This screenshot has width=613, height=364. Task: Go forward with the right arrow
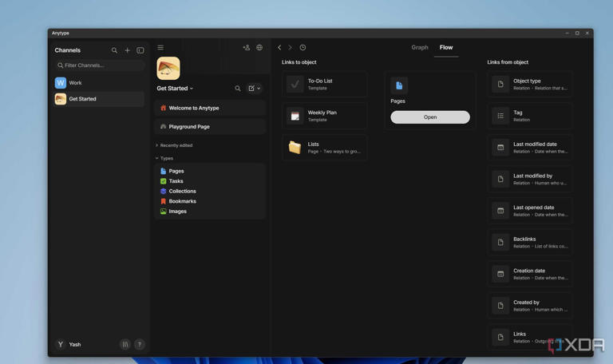pos(290,47)
